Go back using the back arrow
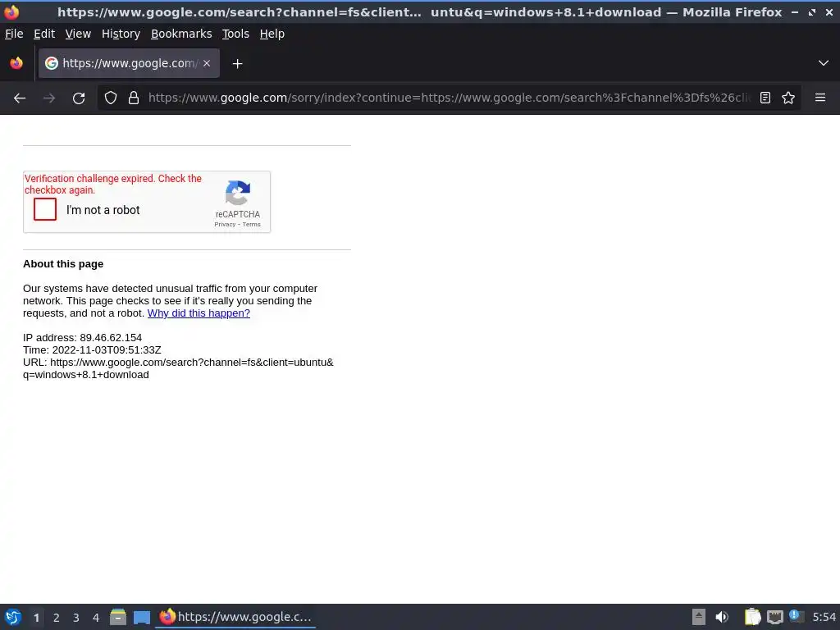This screenshot has width=840, height=630. [x=20, y=98]
